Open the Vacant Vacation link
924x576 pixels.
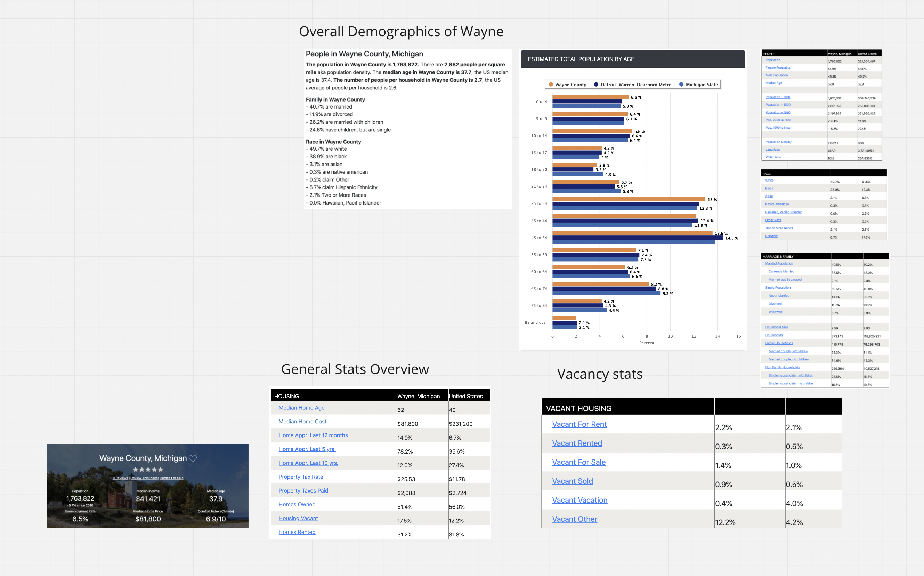tap(579, 500)
